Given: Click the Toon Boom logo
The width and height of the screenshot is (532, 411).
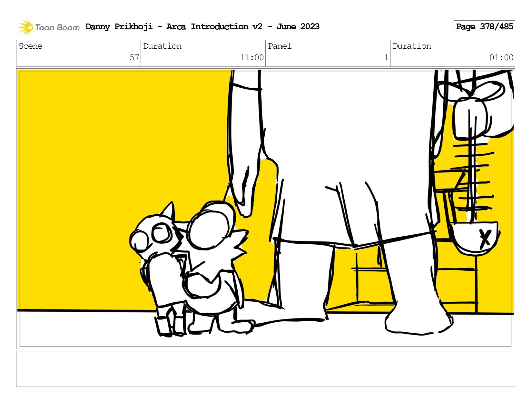Looking at the screenshot, I should (48, 27).
